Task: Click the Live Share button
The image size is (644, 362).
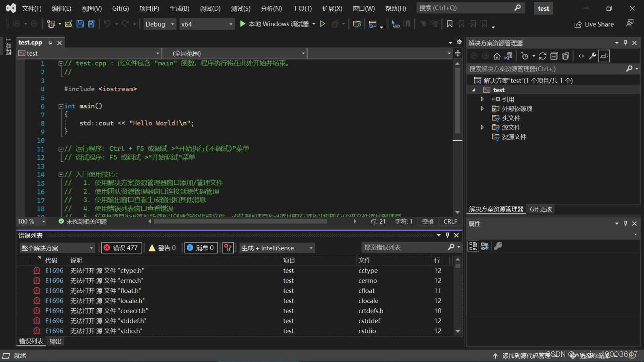Action: (594, 24)
